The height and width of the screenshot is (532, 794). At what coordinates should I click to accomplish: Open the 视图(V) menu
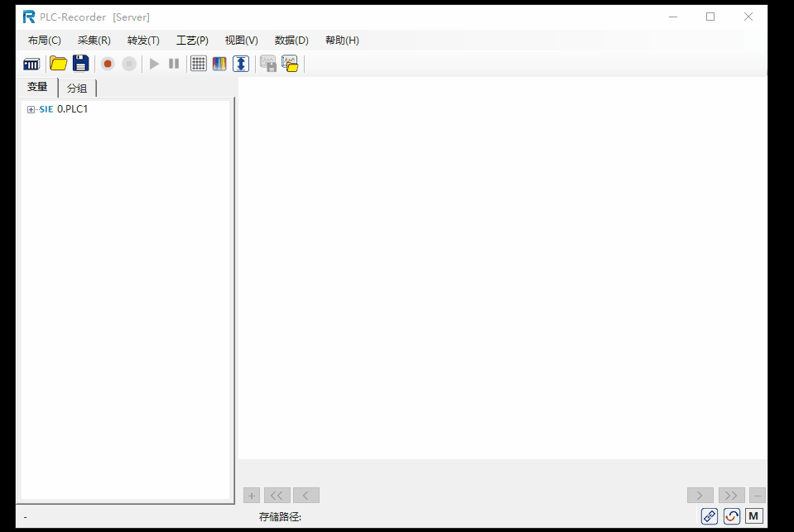pos(242,41)
